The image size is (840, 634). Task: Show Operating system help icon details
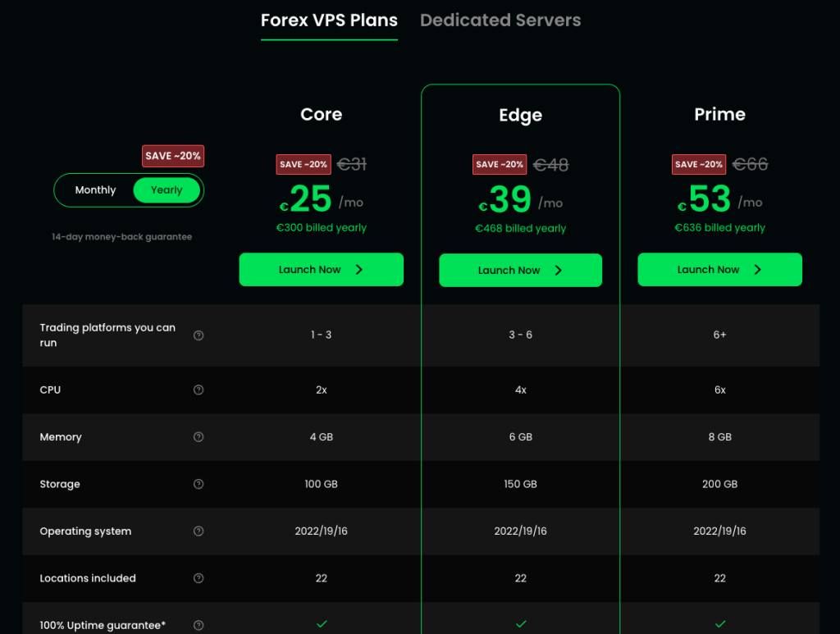(199, 531)
